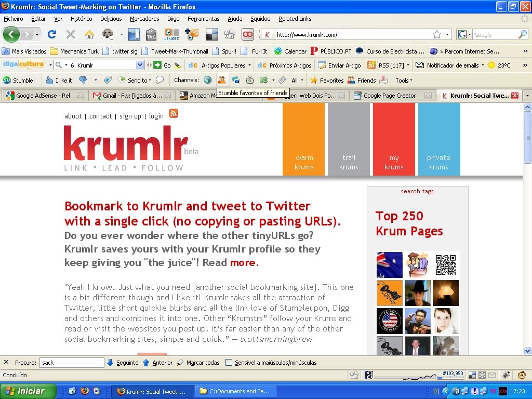Click the TAG toolbar icon
Screen dimensions: 532x399
(151, 34)
